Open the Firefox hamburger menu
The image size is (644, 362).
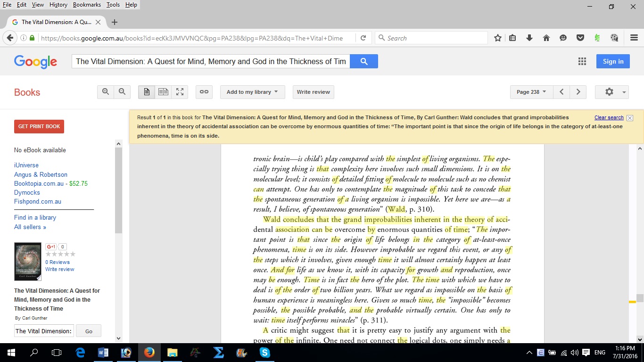pyautogui.click(x=634, y=38)
